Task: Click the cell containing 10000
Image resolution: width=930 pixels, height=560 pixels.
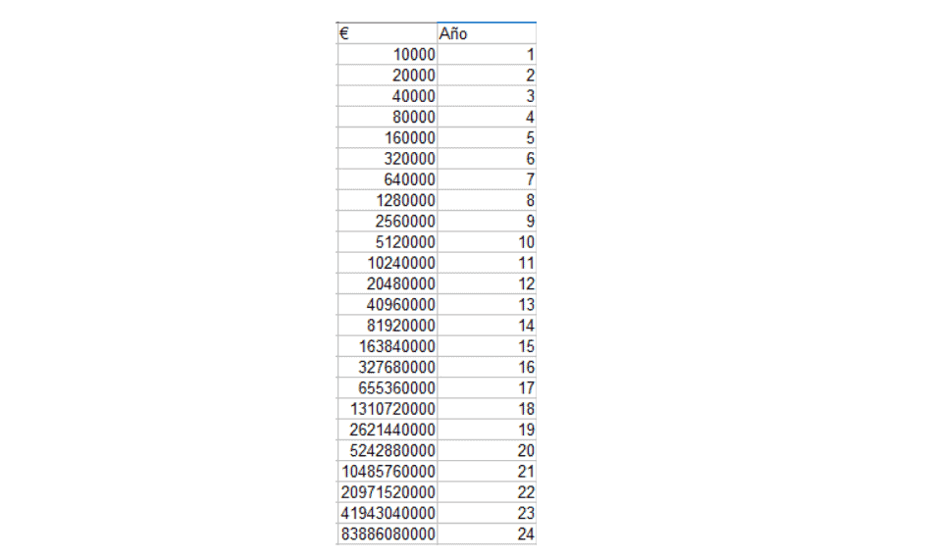Action: (387, 55)
